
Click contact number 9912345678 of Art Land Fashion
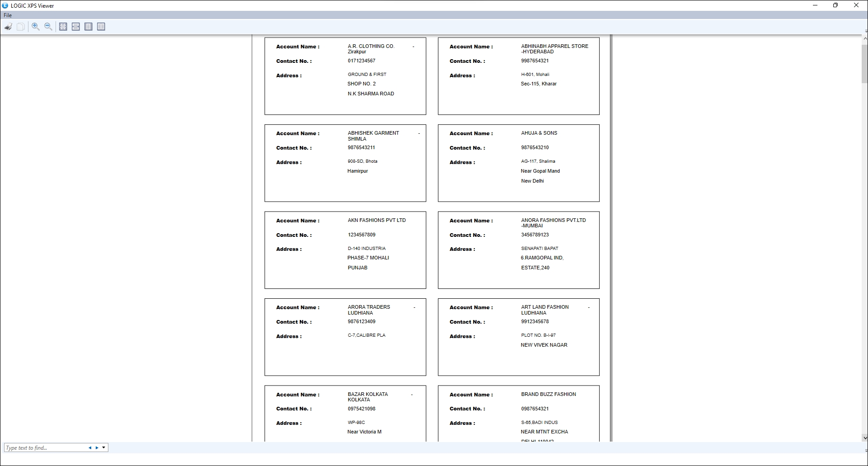[535, 322]
